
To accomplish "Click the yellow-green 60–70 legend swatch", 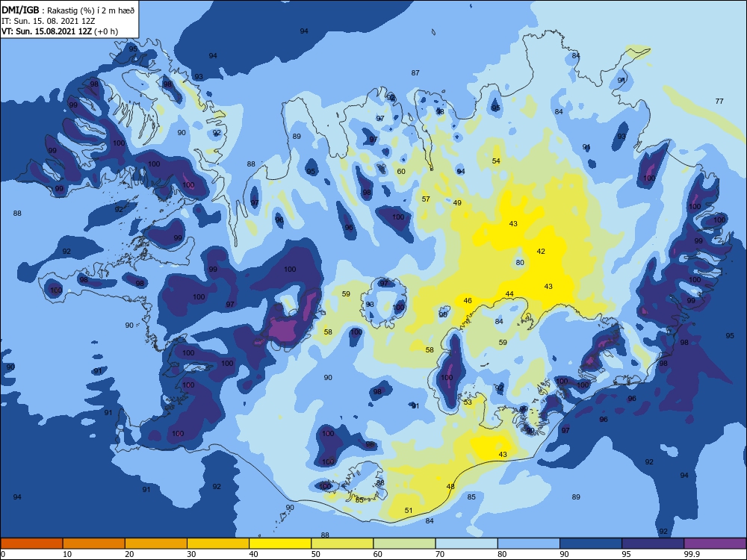I will [x=404, y=544].
